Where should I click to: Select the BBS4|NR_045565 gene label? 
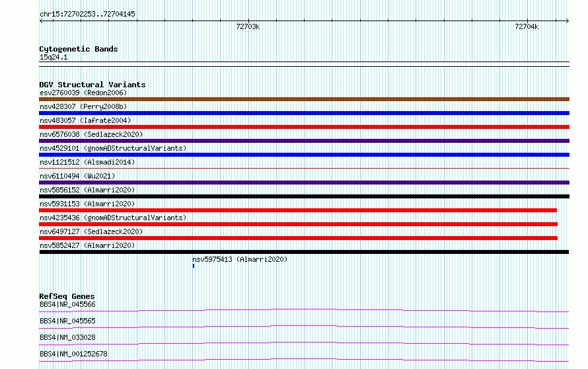(67, 321)
